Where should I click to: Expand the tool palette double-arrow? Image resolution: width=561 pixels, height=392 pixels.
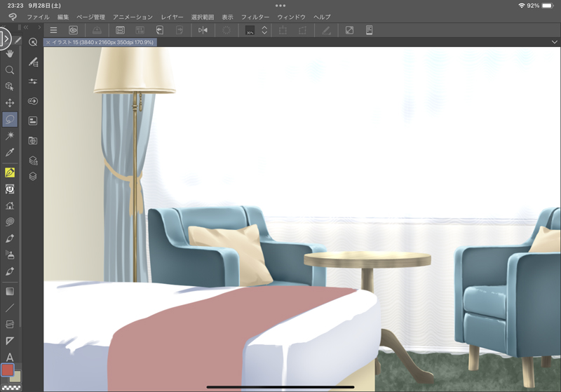pos(26,27)
